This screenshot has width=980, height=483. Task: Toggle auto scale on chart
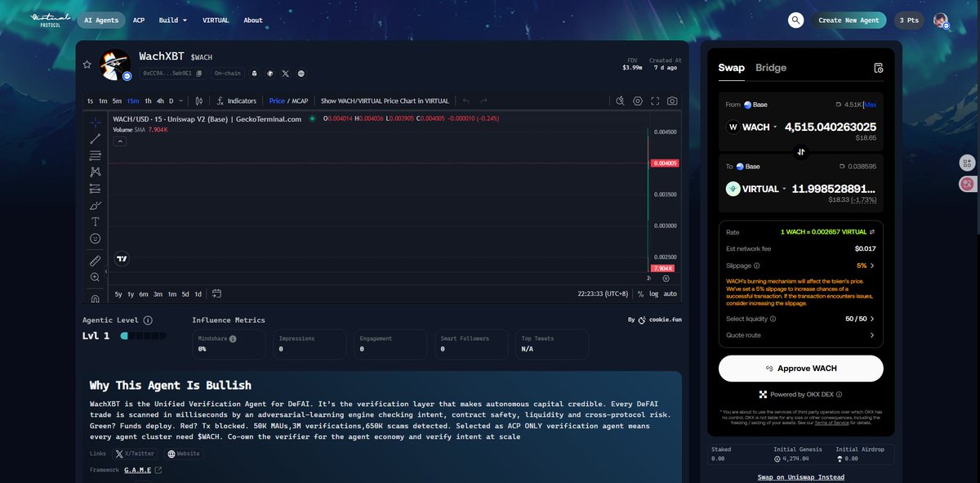coord(670,293)
